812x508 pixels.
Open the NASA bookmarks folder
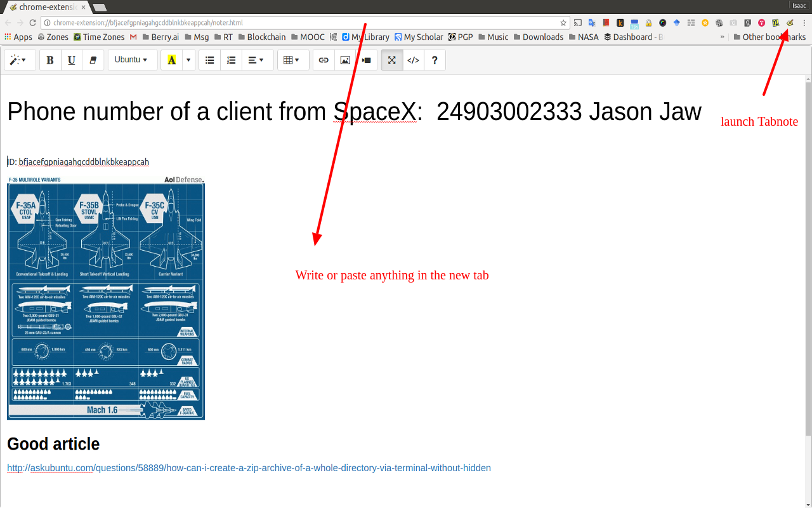click(584, 37)
